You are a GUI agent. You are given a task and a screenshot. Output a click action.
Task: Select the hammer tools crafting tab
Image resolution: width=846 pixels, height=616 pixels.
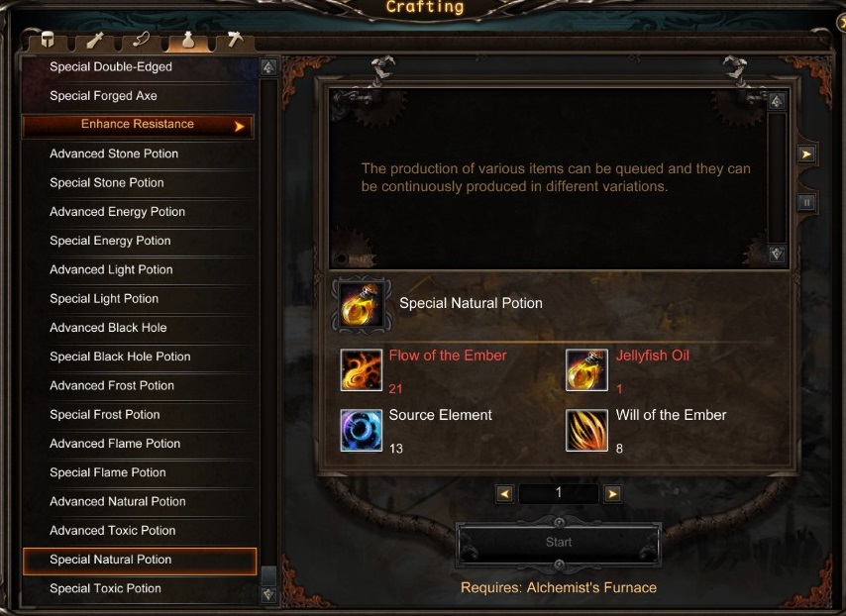point(234,40)
